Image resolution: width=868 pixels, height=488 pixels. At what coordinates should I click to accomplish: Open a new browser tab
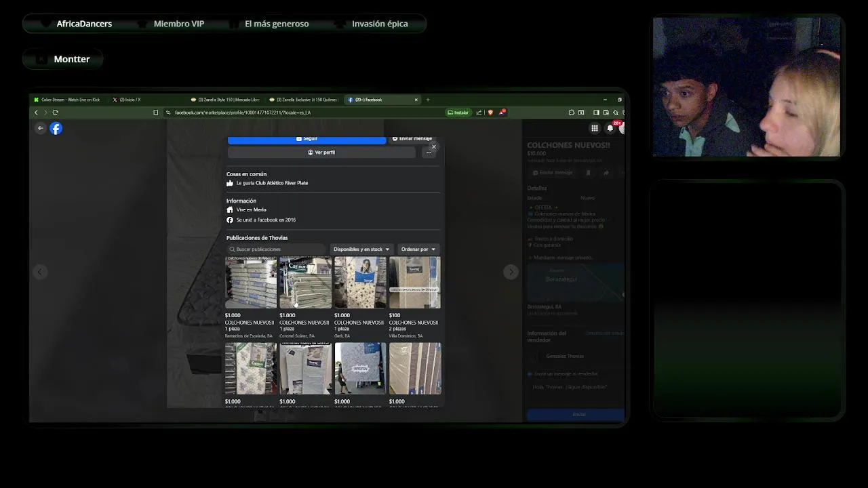click(x=428, y=100)
